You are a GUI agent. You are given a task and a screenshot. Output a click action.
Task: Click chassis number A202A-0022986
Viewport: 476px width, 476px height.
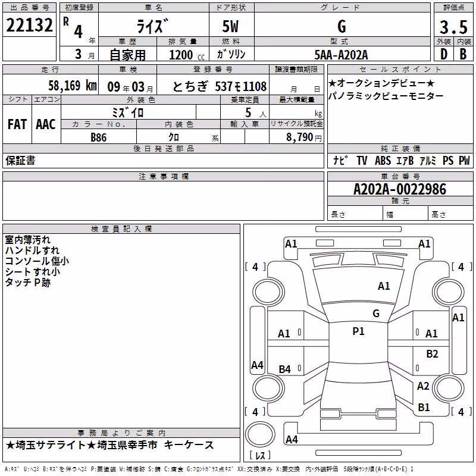coord(400,189)
